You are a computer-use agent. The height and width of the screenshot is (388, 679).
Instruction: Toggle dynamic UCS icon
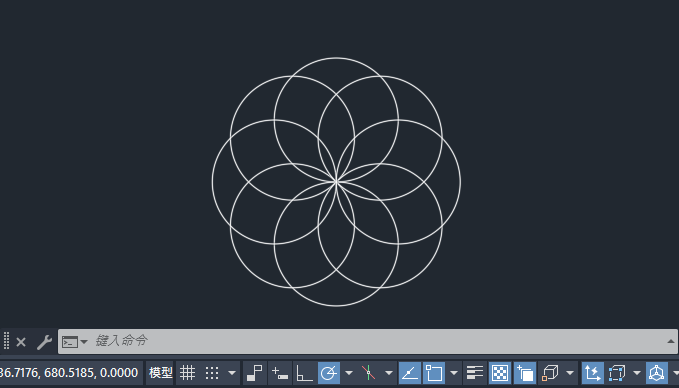pyautogui.click(x=592, y=373)
